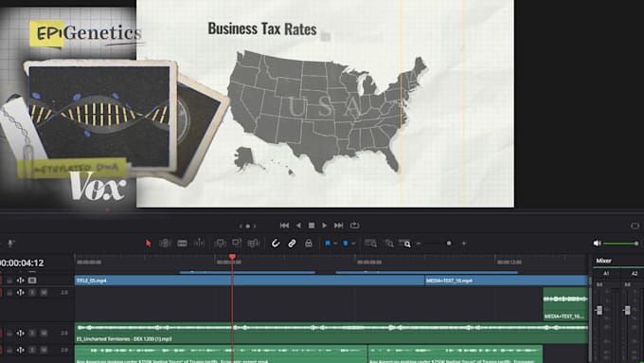Select the MEDIA+TEXT_10.mp4 video clip
This screenshot has height=363, width=644.
(x=506, y=281)
